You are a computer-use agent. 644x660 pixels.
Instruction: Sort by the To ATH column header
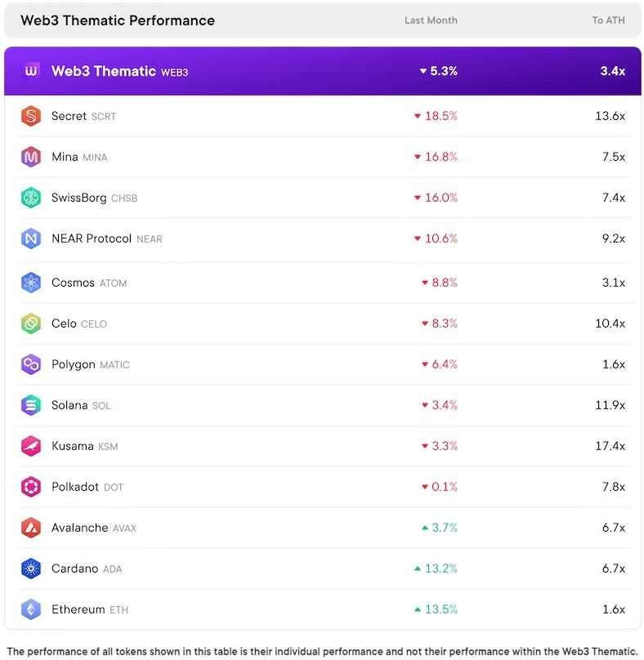(x=608, y=20)
